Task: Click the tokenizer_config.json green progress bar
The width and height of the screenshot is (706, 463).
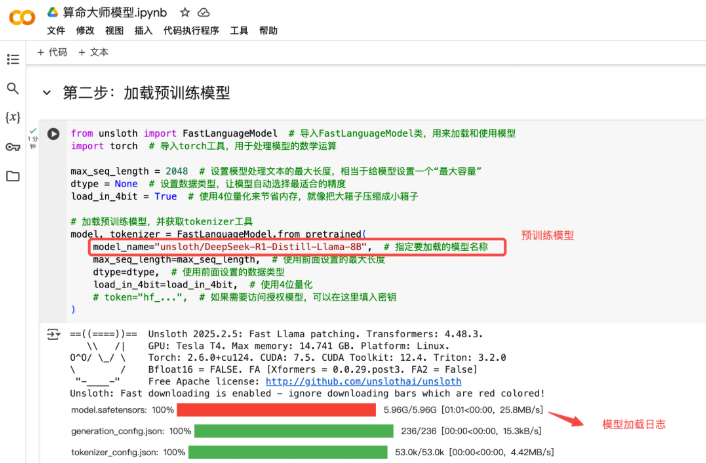Action: click(x=288, y=452)
